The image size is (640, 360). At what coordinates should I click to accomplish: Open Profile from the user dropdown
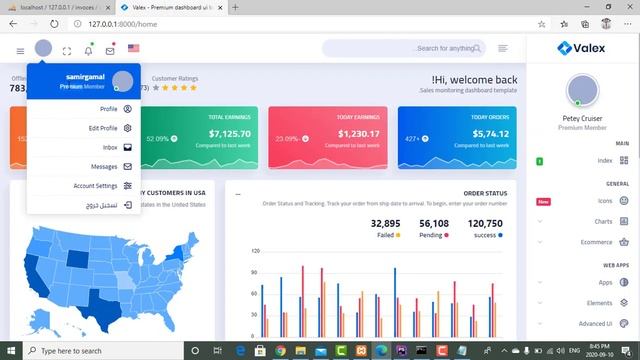[84, 109]
